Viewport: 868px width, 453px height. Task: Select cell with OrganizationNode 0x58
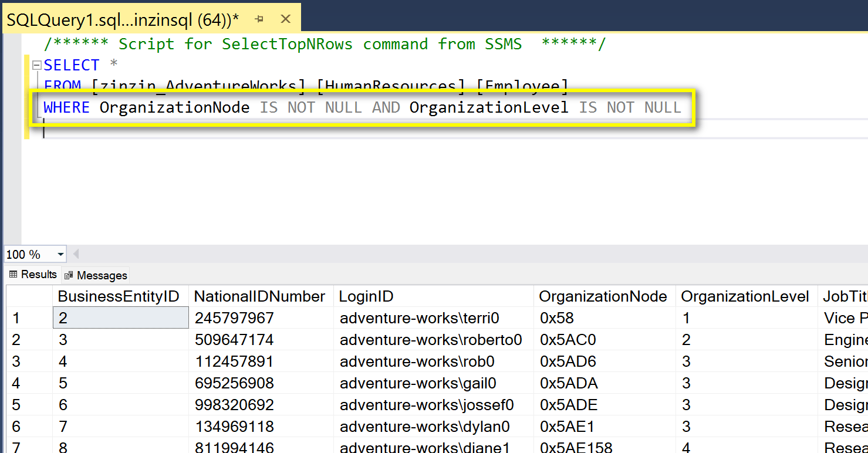pos(604,318)
